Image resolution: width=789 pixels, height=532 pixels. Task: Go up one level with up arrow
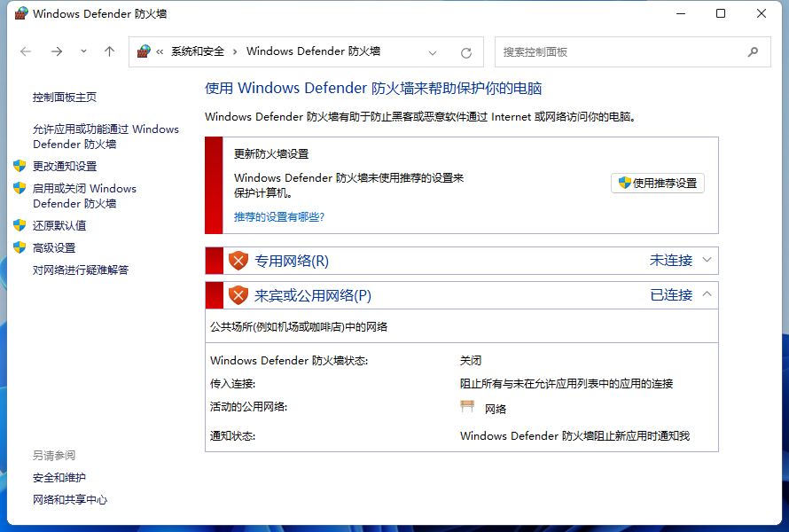[109, 51]
